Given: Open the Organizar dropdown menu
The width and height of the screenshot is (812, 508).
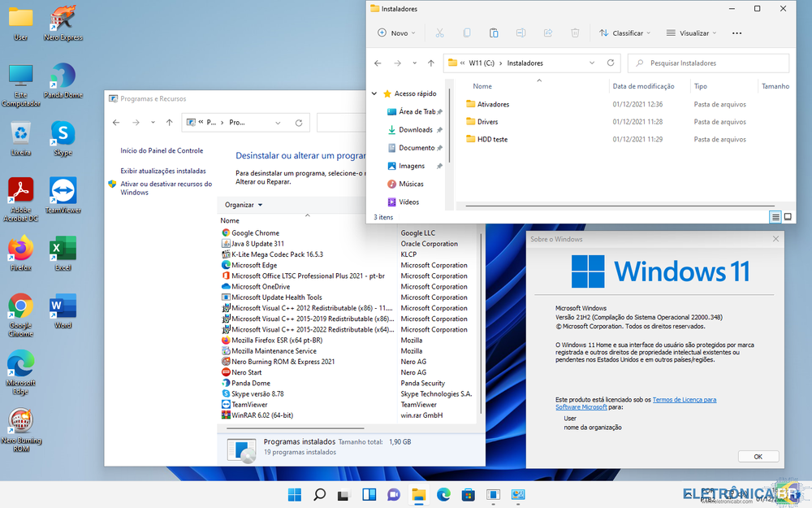Looking at the screenshot, I should point(244,205).
